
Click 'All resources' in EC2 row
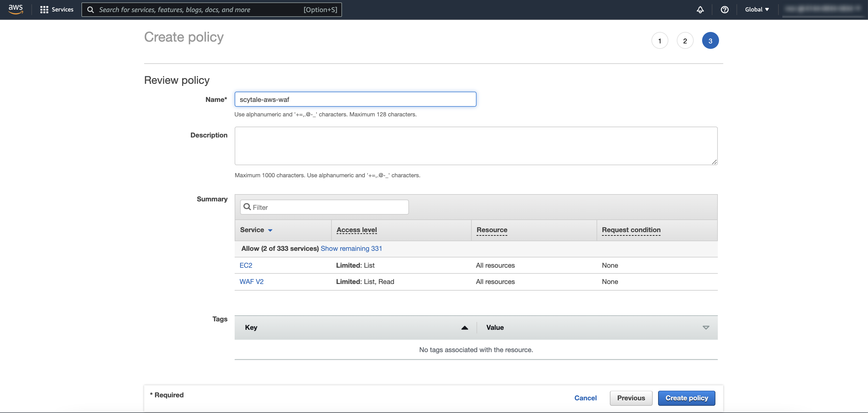(x=495, y=265)
